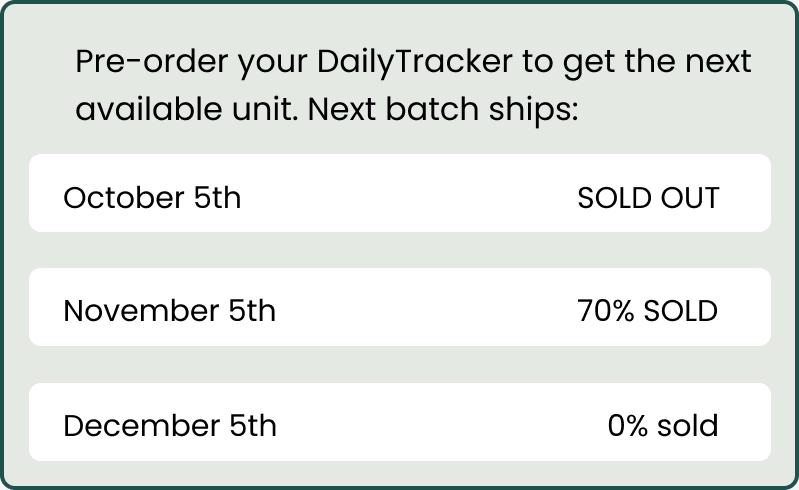Image resolution: width=799 pixels, height=490 pixels.
Task: Select the October 5th batch row
Action: [400, 194]
